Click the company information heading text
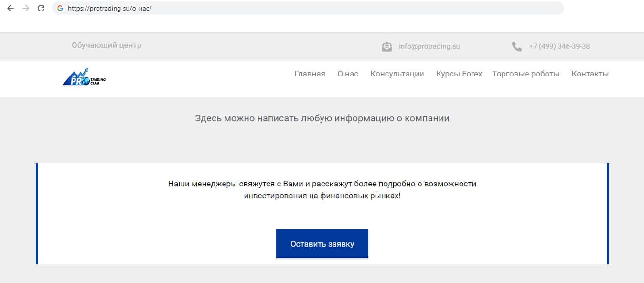644x283 pixels. (322, 119)
